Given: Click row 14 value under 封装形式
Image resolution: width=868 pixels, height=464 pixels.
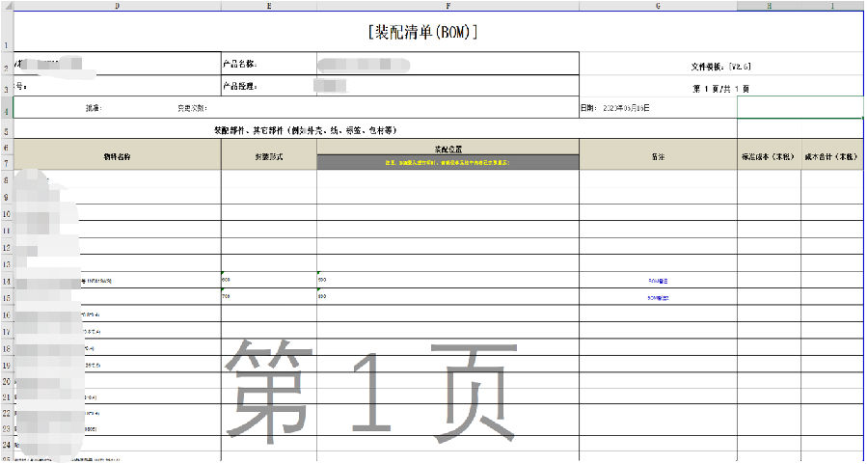Looking at the screenshot, I should [226, 280].
